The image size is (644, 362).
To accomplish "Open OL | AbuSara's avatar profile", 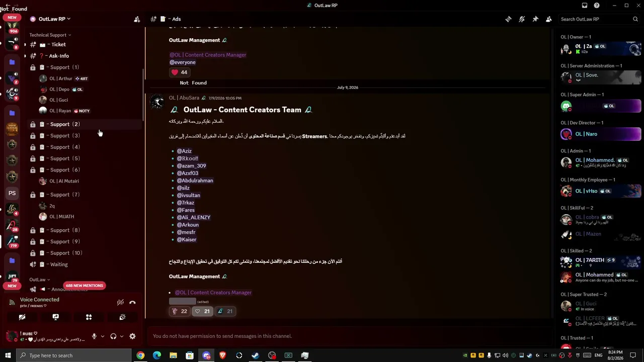I will click(158, 102).
